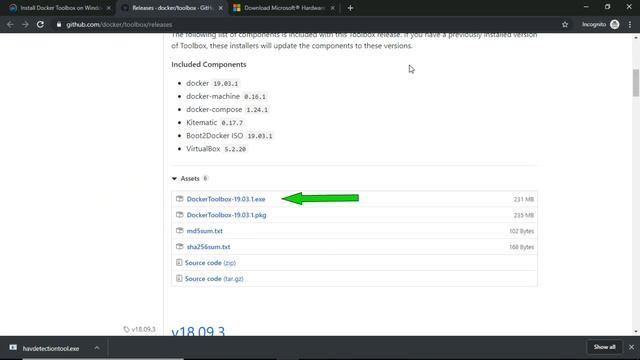
Task: Bookmark this page with the star icon
Action: pos(565,24)
